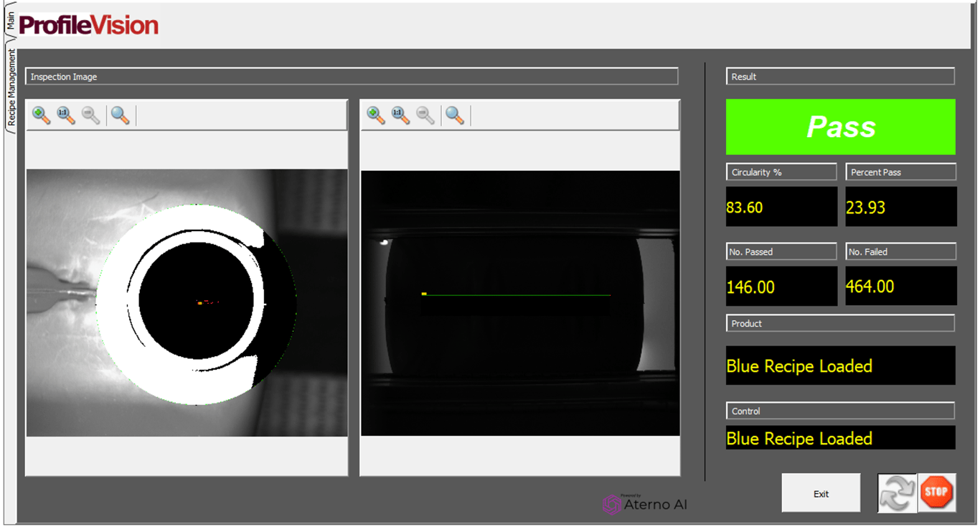Click the Control field Blue Recipe Loaded
The image size is (980, 527).
pos(841,438)
